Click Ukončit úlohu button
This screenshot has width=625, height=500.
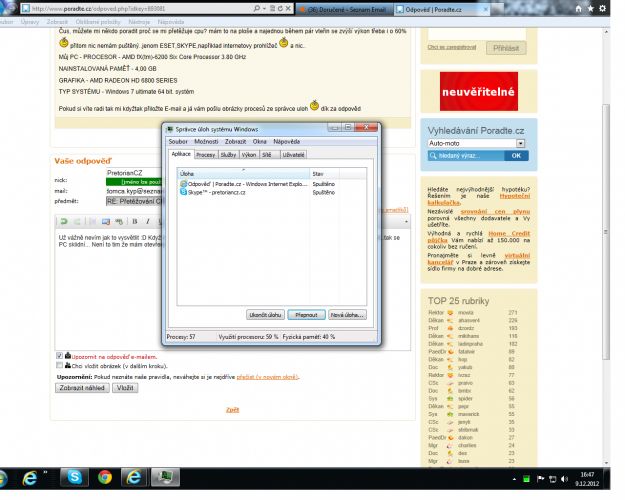pyautogui.click(x=265, y=315)
